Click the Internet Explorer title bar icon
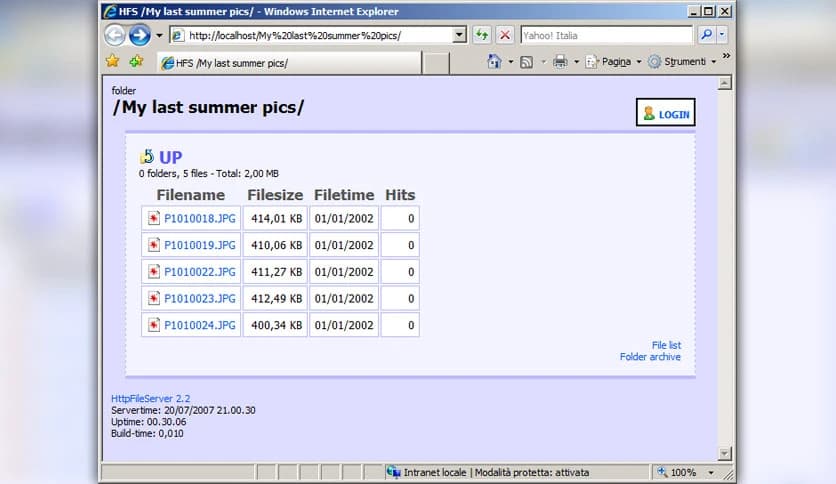The image size is (836, 484). pyautogui.click(x=110, y=11)
